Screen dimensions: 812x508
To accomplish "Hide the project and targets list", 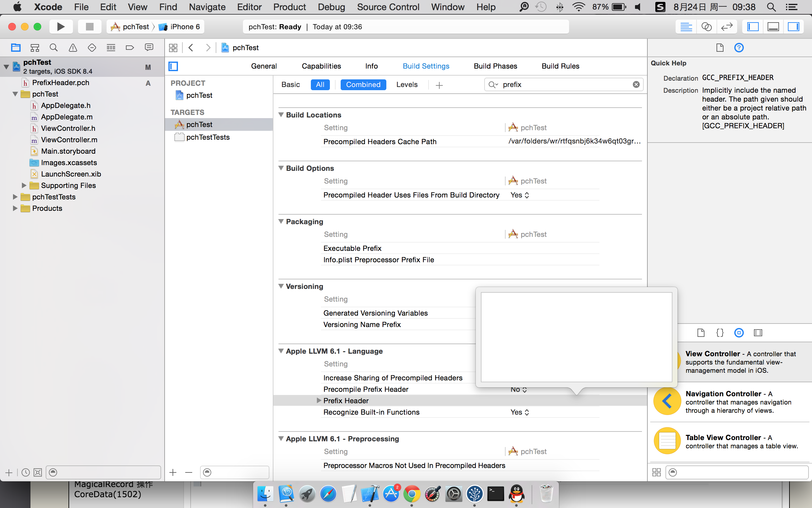I will coord(173,66).
